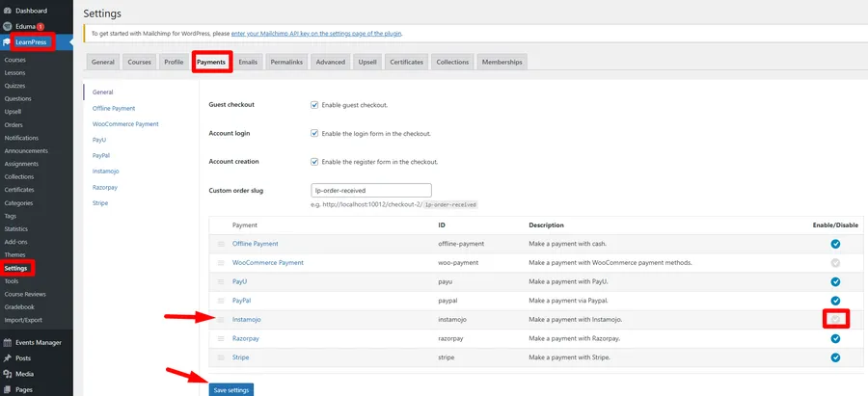Enable the WooCommerce Payment toggle
Viewport: 868px width, 396px height.
(835, 263)
